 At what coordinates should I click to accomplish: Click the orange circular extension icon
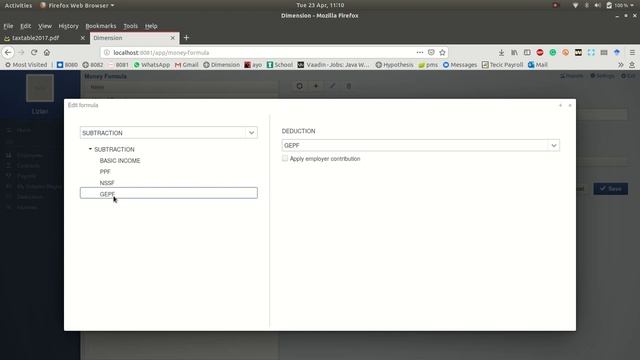pyautogui.click(x=565, y=52)
